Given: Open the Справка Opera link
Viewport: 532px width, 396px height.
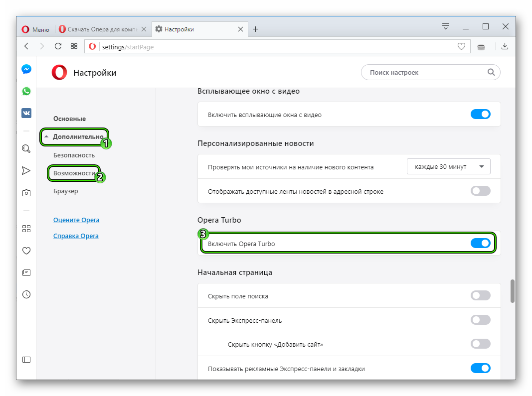Looking at the screenshot, I should [x=76, y=236].
